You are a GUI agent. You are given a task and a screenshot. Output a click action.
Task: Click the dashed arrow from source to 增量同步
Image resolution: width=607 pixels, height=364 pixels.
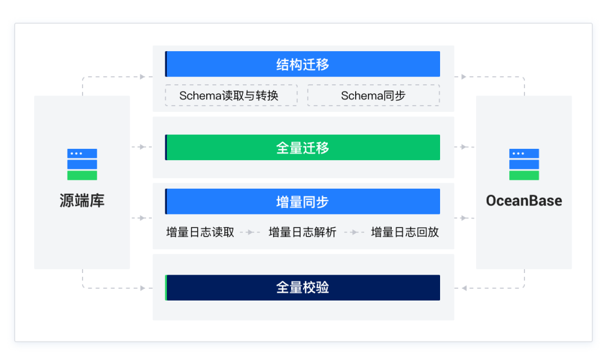pos(141,218)
